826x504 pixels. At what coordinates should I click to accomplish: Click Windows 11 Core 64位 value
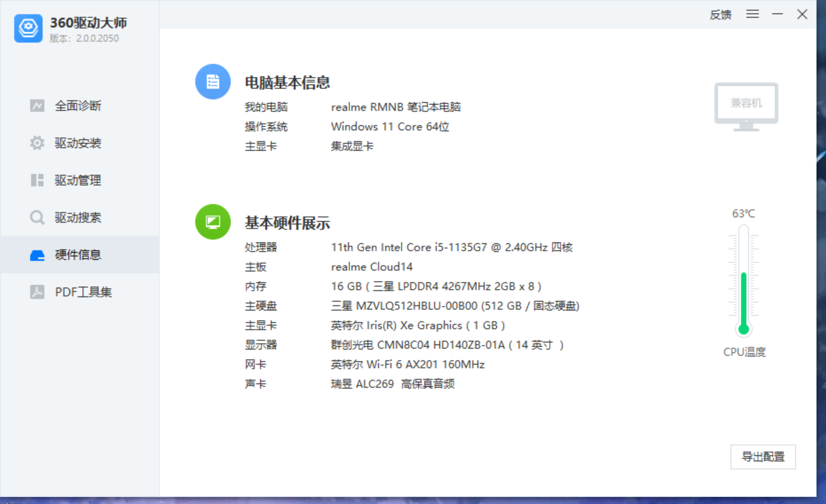[x=390, y=127]
